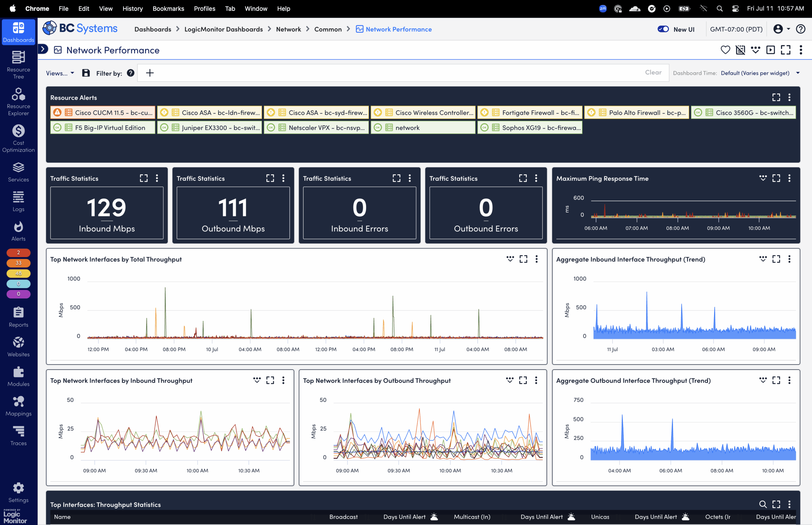Open Logs in sidebar
The width and height of the screenshot is (812, 525).
18,201
